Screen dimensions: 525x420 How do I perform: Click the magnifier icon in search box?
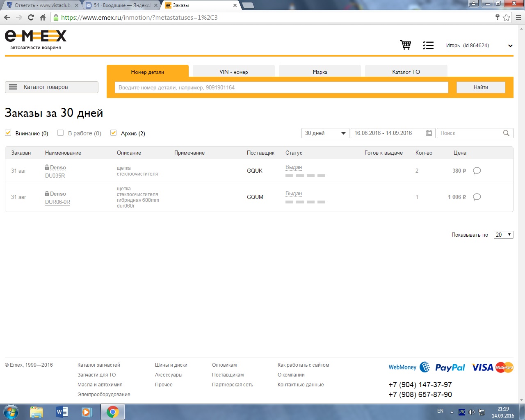pos(506,133)
